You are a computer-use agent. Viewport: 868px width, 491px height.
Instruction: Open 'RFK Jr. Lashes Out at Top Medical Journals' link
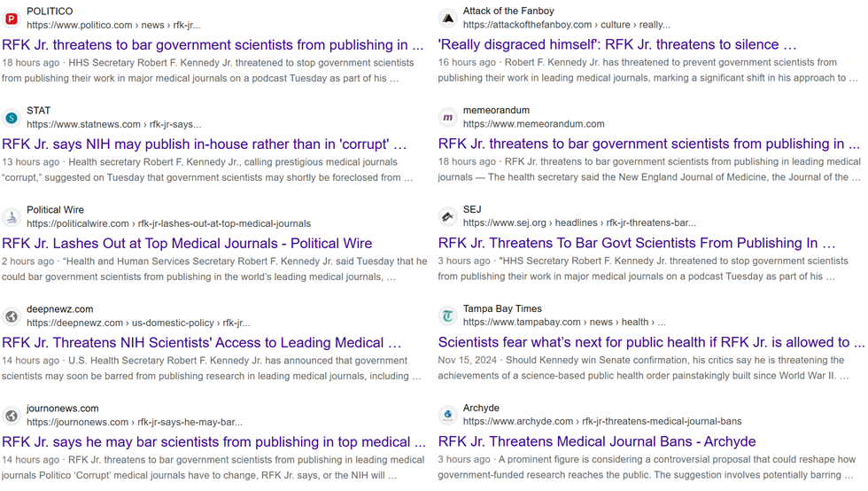click(187, 243)
